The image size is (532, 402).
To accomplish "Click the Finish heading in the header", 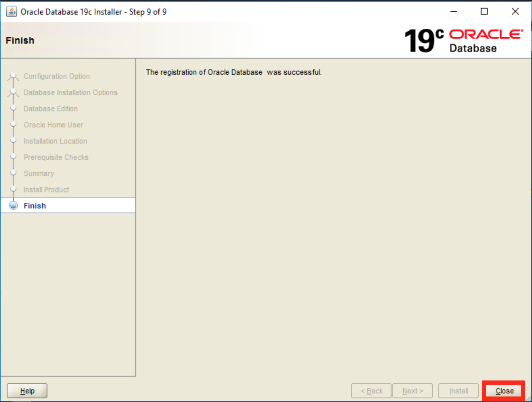I will click(20, 41).
